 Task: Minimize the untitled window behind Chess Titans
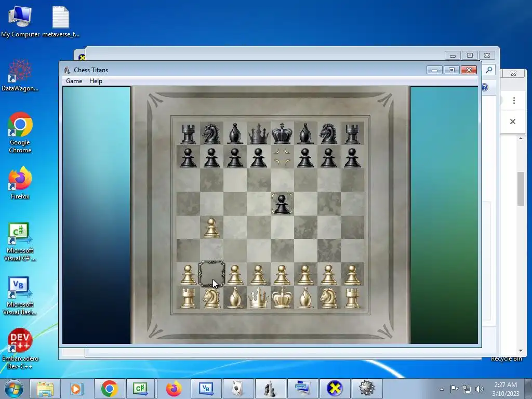click(453, 55)
